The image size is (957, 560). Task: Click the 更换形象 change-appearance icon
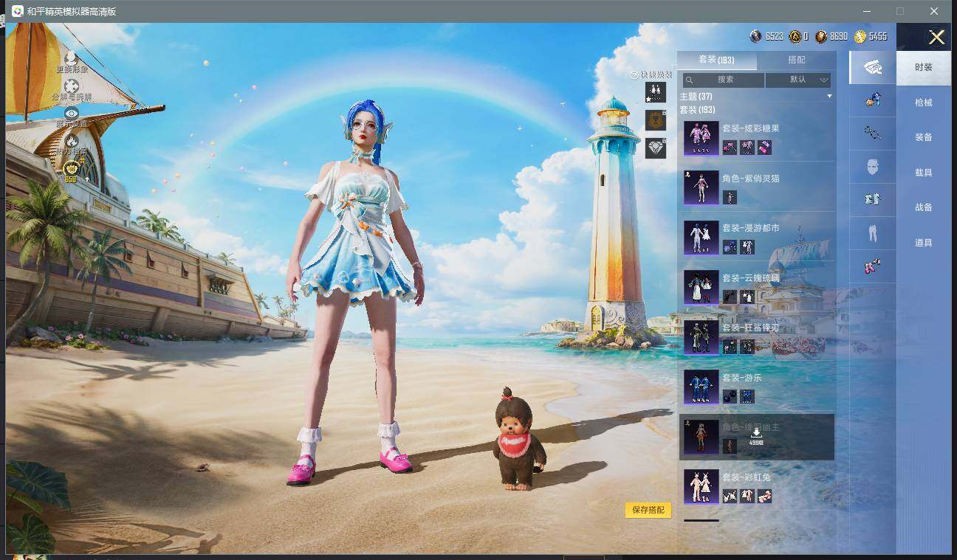pyautogui.click(x=71, y=58)
